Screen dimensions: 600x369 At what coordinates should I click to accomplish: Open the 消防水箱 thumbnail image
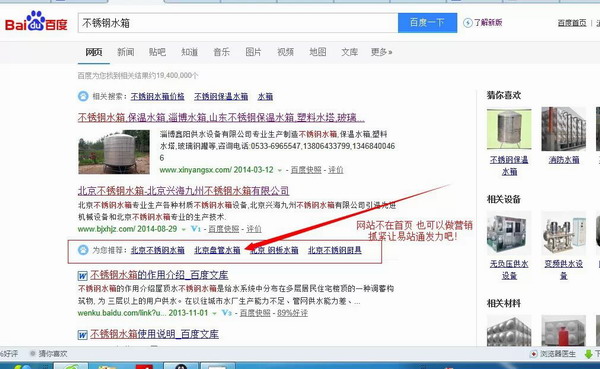click(x=564, y=129)
